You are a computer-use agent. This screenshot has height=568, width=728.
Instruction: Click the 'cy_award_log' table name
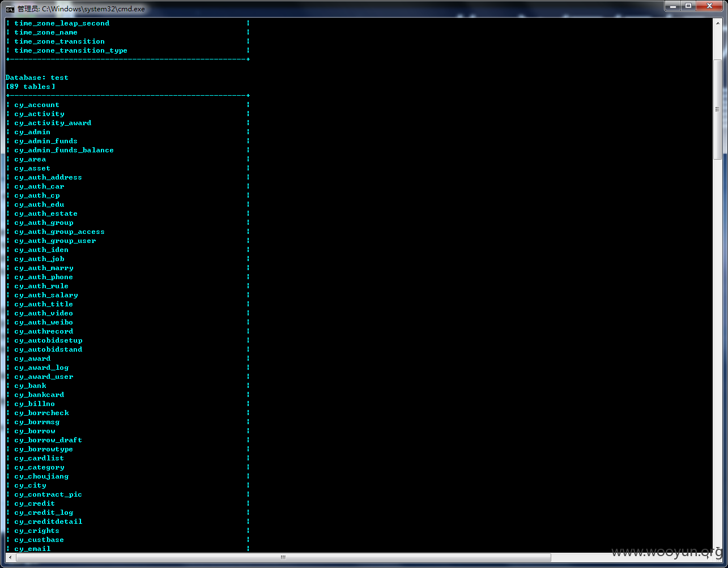click(x=41, y=368)
